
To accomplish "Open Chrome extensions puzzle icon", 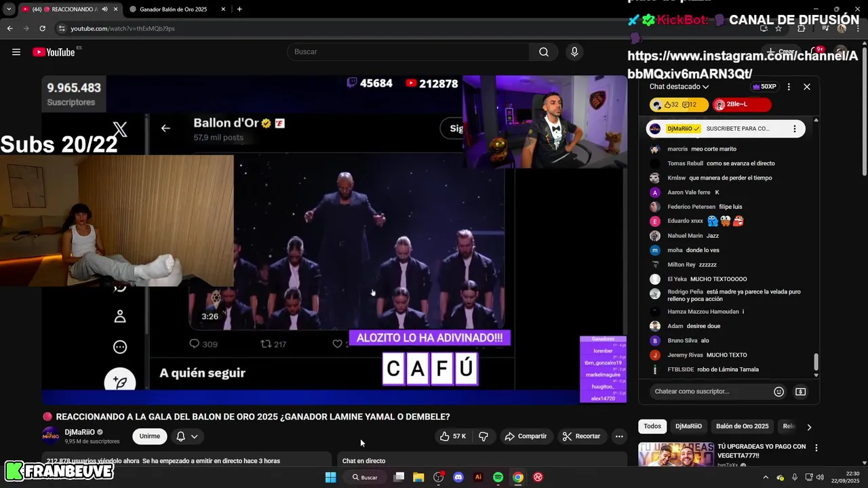I will click(x=801, y=28).
